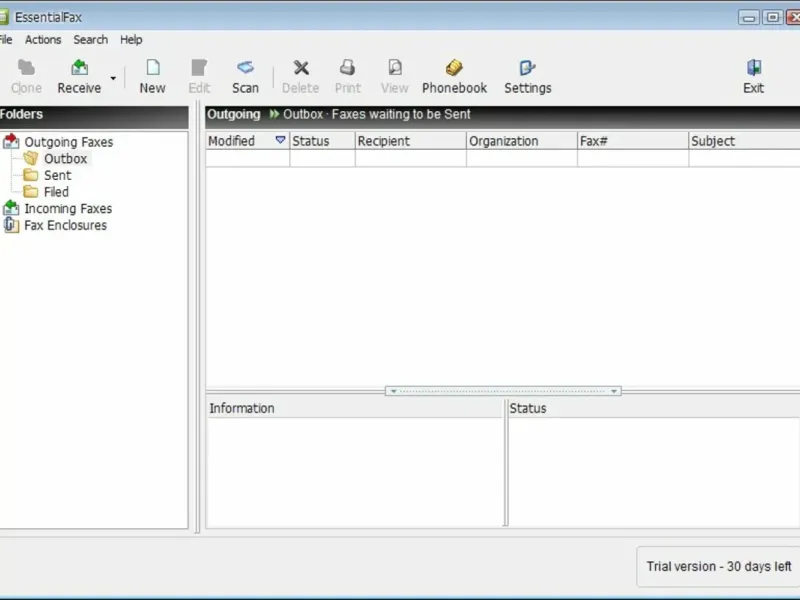This screenshot has height=600, width=800.
Task: Click the Outgoing Faxes mailbox icon
Action: 11,141
